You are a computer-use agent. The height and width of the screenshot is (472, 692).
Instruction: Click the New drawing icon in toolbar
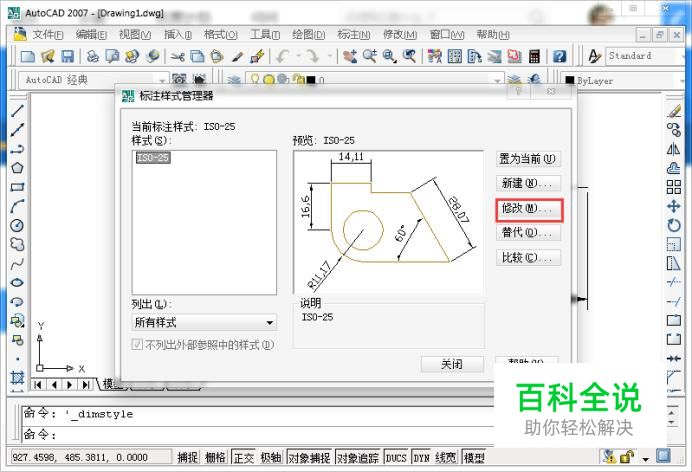tap(27, 56)
